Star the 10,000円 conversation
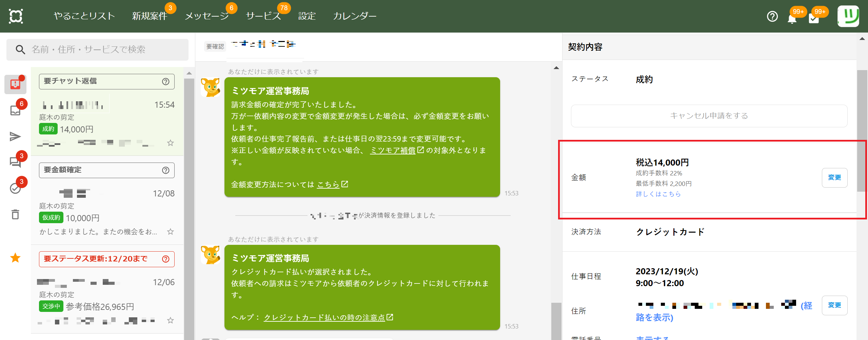Screen dimensions: 868x340 pos(171,232)
